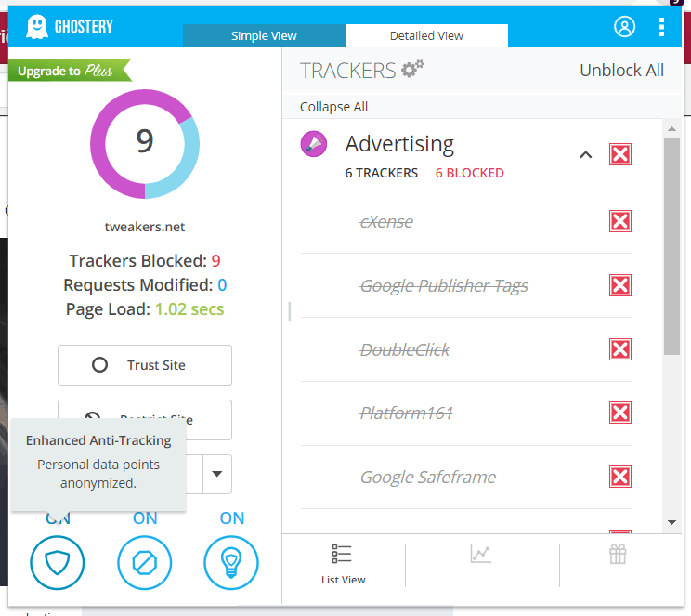Open the pause dropdown arrow

pyautogui.click(x=216, y=474)
